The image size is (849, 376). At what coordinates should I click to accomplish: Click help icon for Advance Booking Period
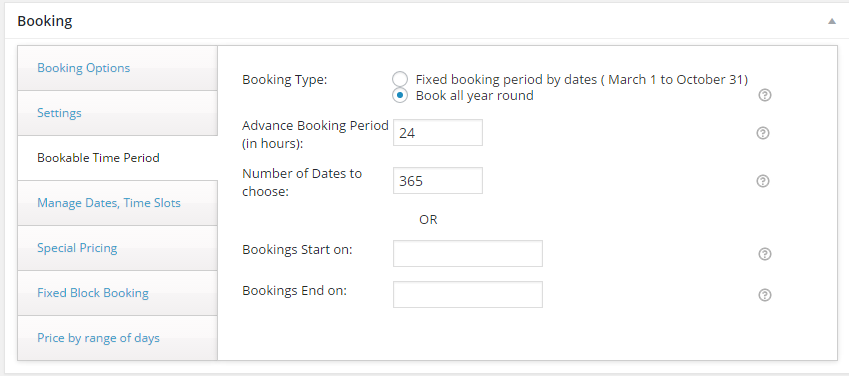[x=763, y=133]
